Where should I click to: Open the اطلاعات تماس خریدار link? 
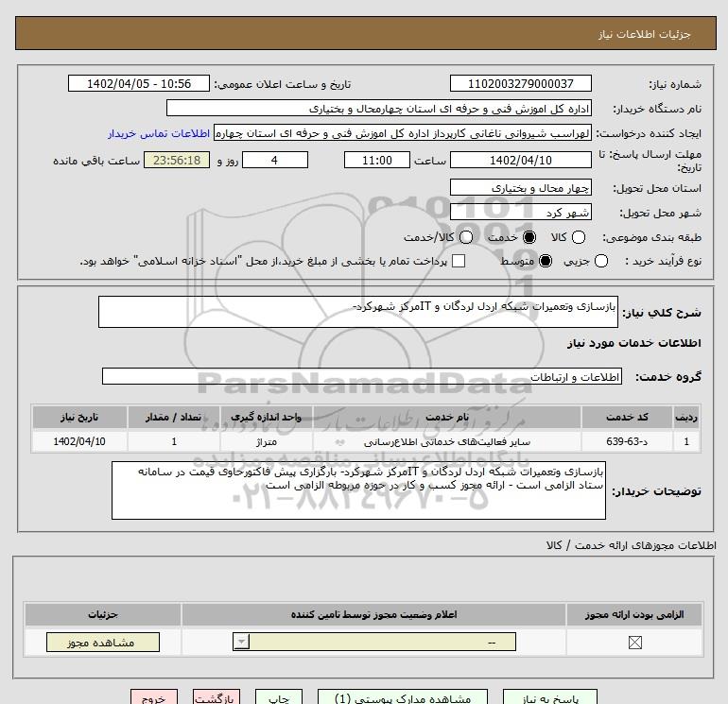(159, 133)
